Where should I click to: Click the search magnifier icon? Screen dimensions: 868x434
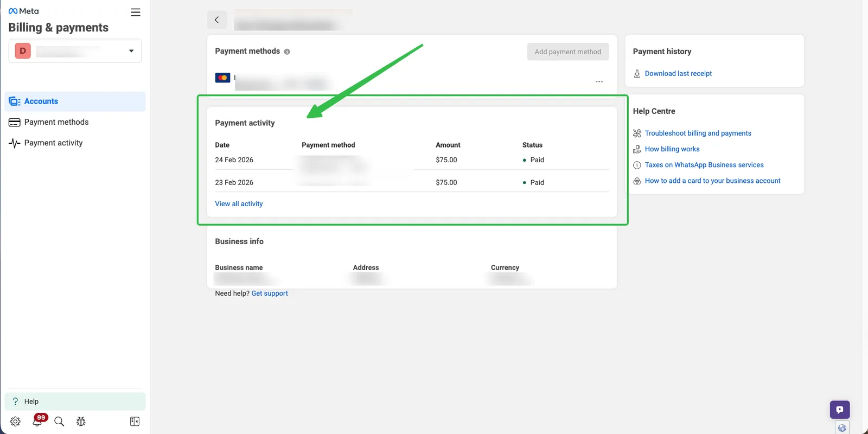(x=59, y=422)
